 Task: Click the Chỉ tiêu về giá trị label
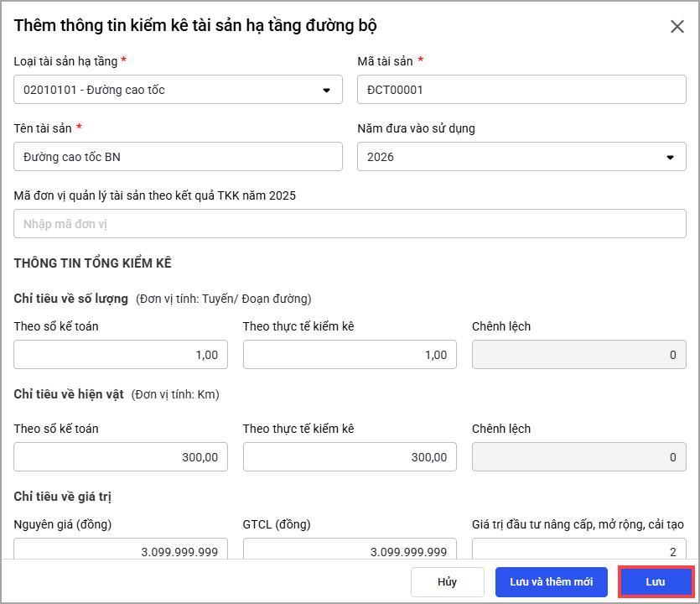63,497
